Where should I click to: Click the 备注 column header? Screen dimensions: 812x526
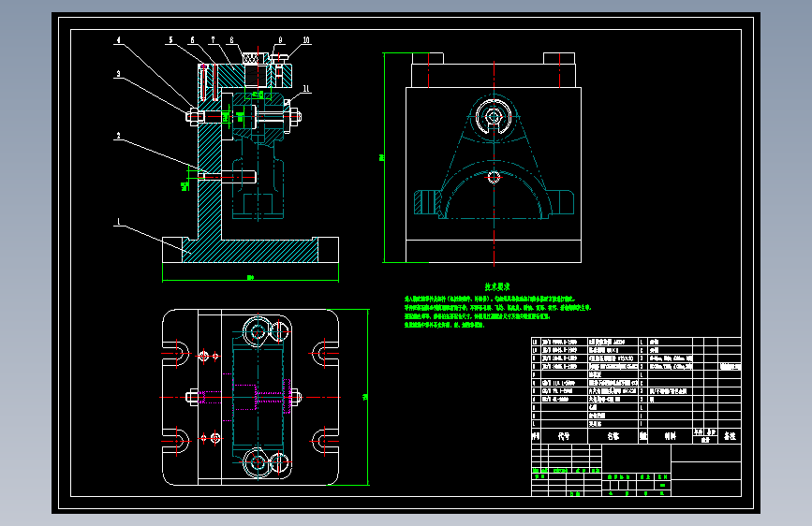pyautogui.click(x=730, y=436)
